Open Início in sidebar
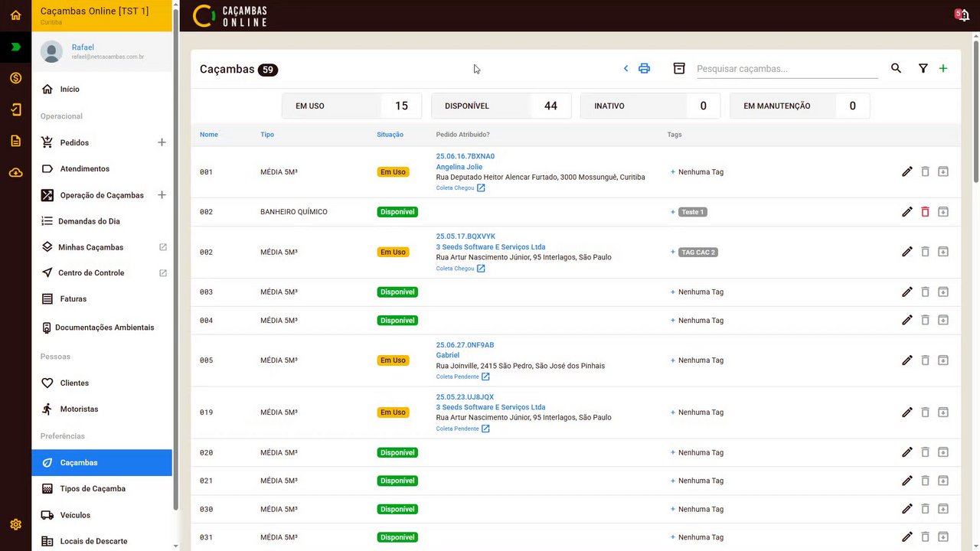This screenshot has width=980, height=551. click(x=102, y=90)
